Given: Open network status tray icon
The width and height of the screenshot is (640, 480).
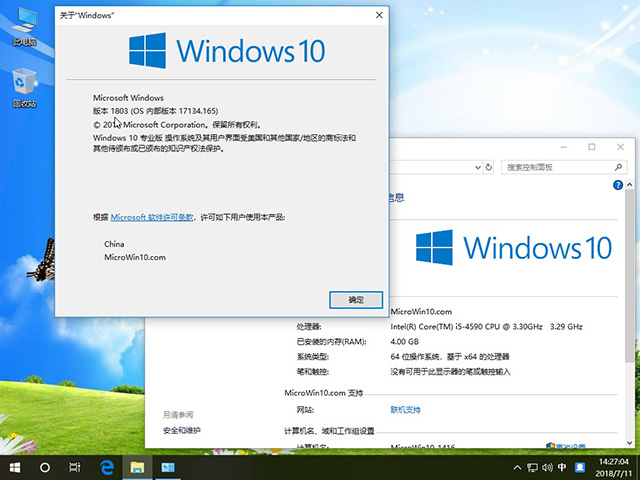Looking at the screenshot, I should tap(532, 468).
